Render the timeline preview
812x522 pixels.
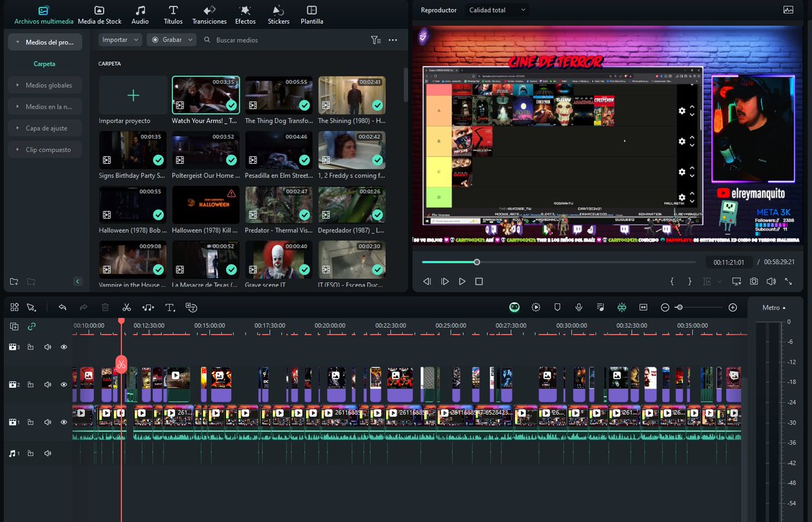tap(536, 307)
